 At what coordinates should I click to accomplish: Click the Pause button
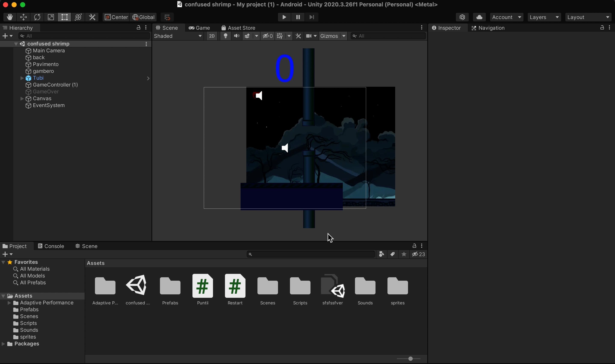(x=298, y=17)
